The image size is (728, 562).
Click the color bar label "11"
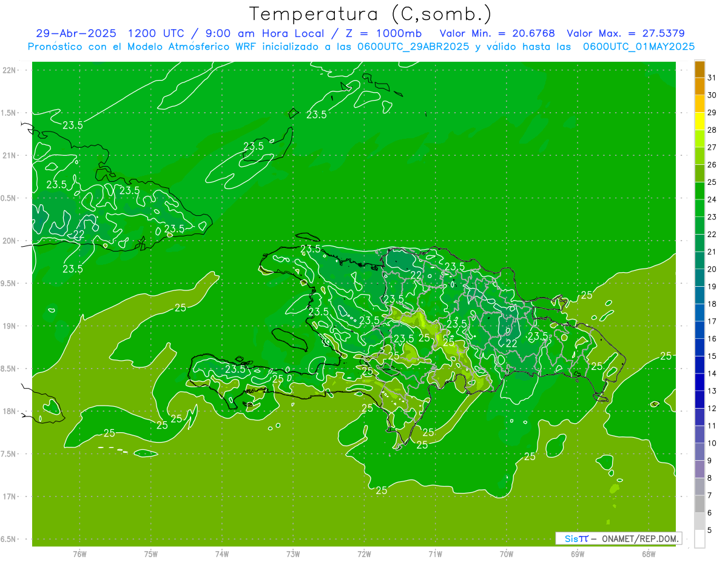pyautogui.click(x=712, y=426)
